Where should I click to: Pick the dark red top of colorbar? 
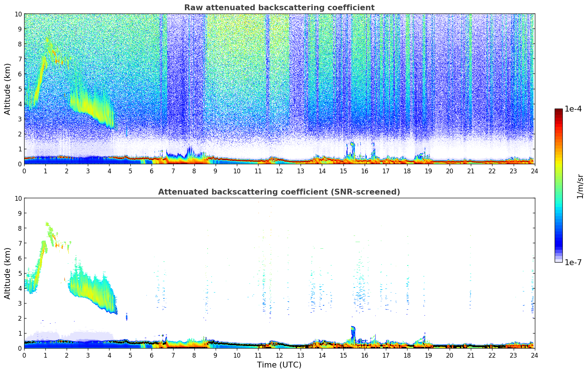pos(558,111)
